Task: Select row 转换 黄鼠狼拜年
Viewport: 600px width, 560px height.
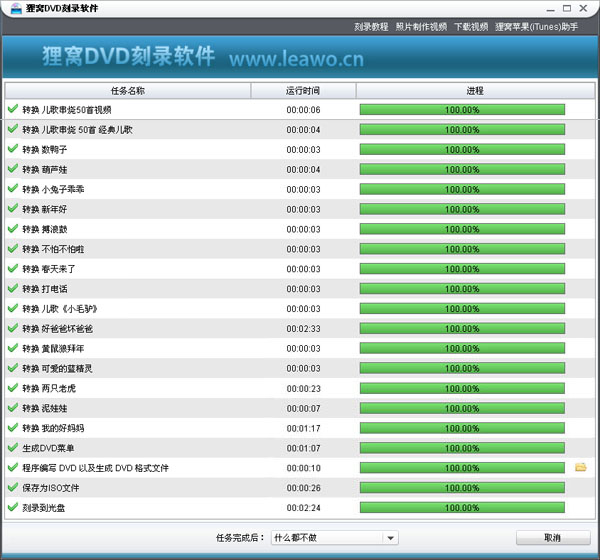Action: tap(300, 349)
